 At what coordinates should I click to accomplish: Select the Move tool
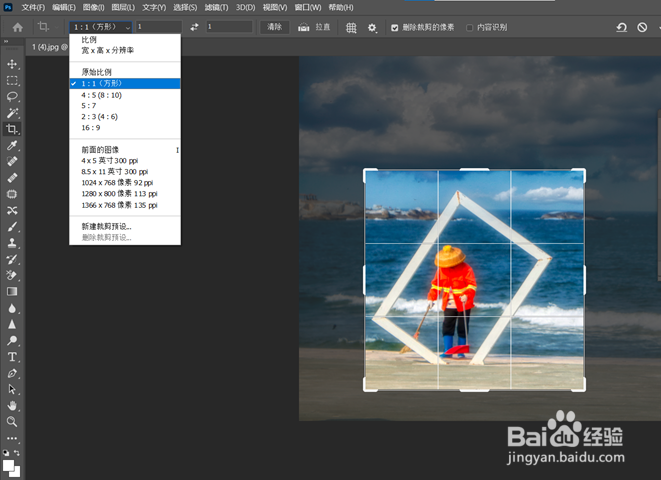[x=12, y=64]
